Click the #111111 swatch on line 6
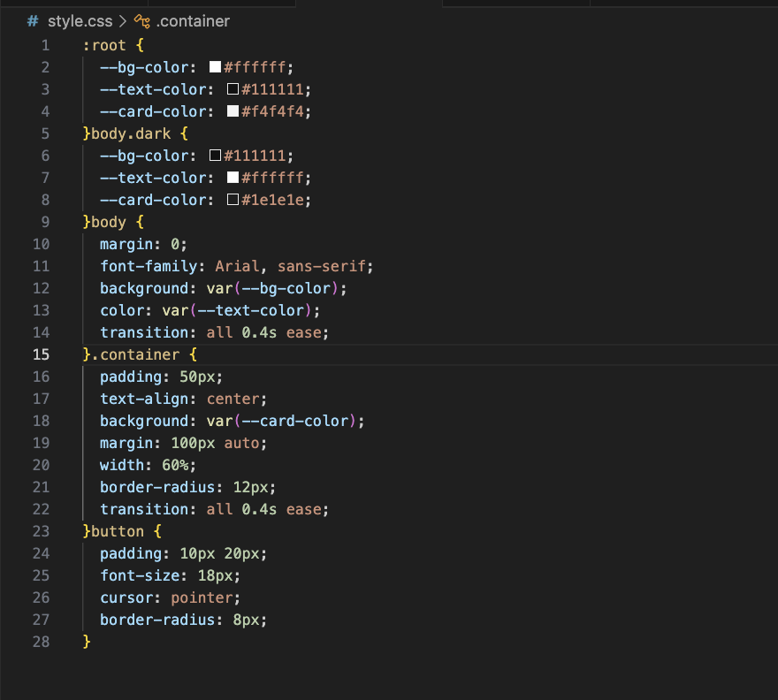The width and height of the screenshot is (778, 700). tap(215, 156)
